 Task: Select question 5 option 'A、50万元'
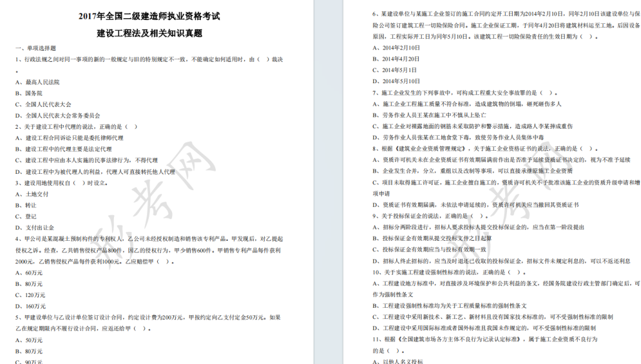click(29, 340)
